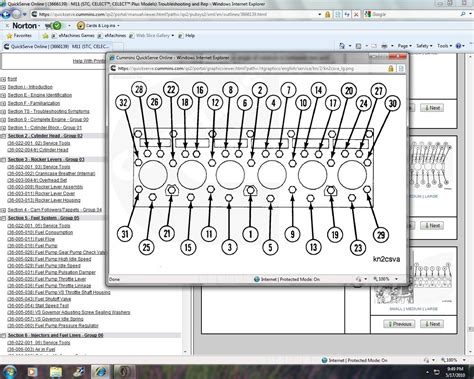Click the Read Mail icon in command bar
Screen dimensions: 474x379
(x=374, y=46)
